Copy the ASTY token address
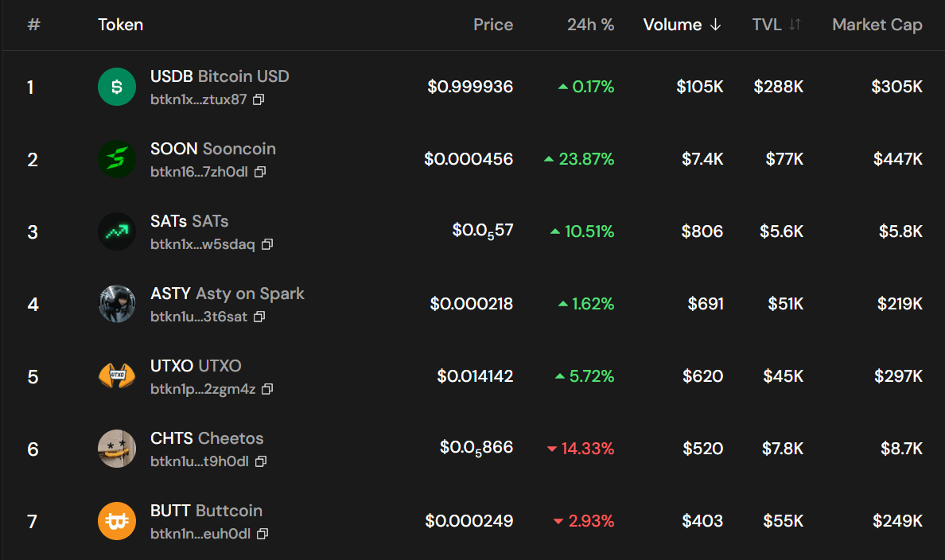The height and width of the screenshot is (560, 945). click(x=259, y=317)
